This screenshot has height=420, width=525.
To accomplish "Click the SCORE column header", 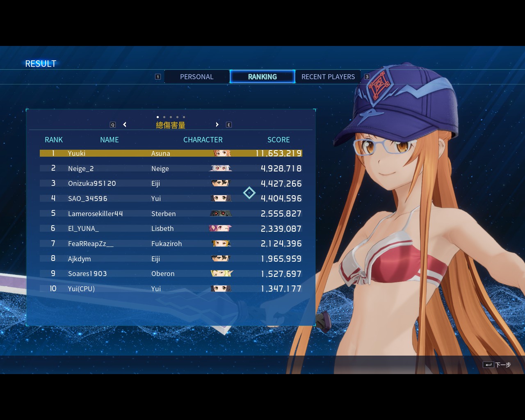I will [279, 140].
